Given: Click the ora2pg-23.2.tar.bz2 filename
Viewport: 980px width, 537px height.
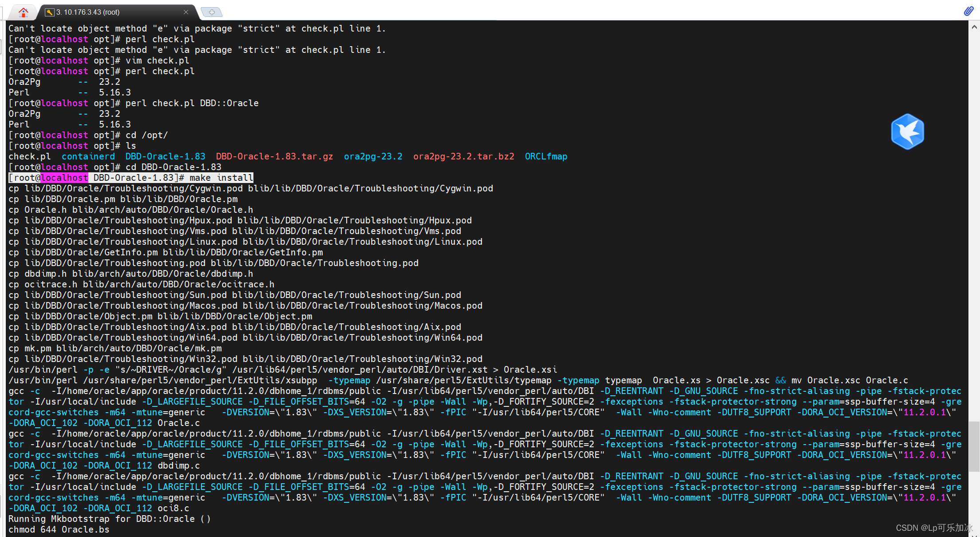Looking at the screenshot, I should tap(463, 156).
